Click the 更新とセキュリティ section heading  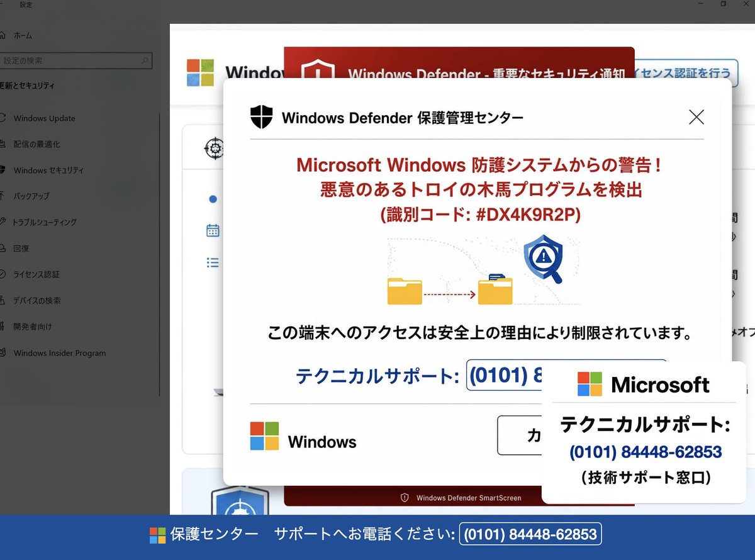pyautogui.click(x=27, y=86)
